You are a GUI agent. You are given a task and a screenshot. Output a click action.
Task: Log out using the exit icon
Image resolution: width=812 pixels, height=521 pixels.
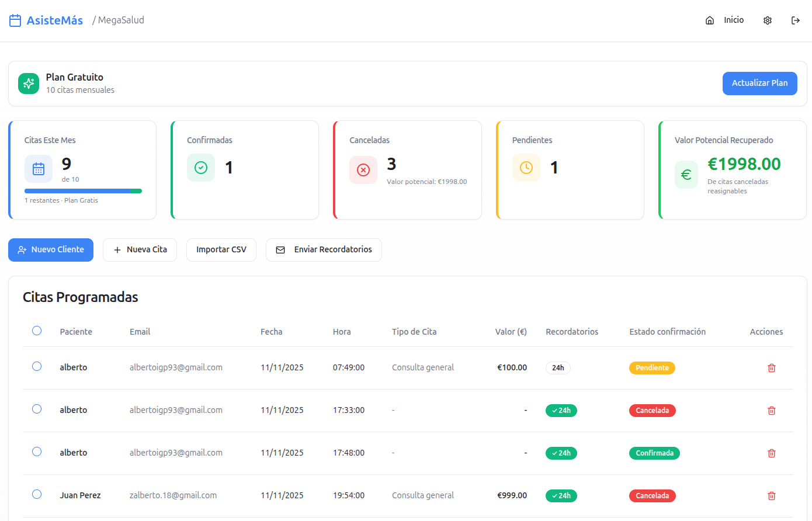click(796, 20)
